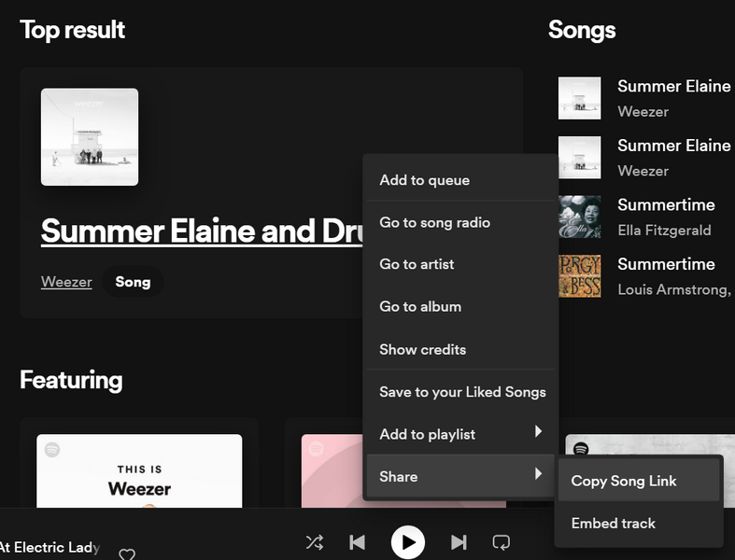Select Go to artist menu entry
This screenshot has height=560, width=735.
coord(417,264)
